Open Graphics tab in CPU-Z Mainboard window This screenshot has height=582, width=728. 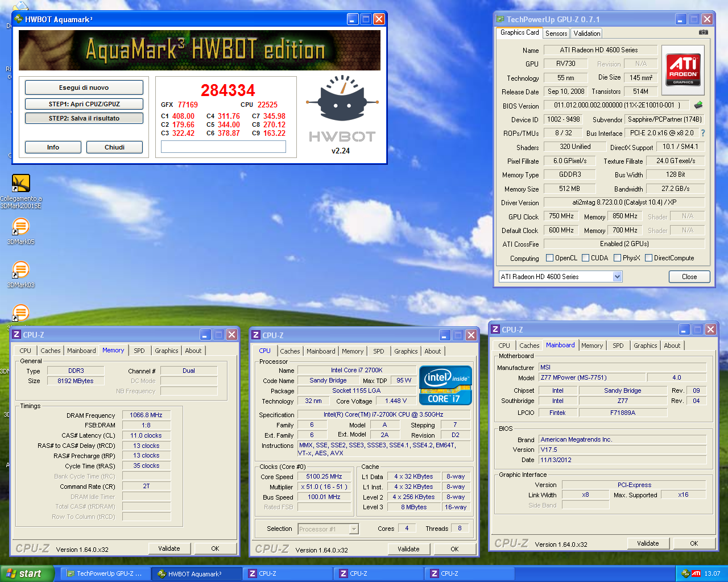click(645, 346)
